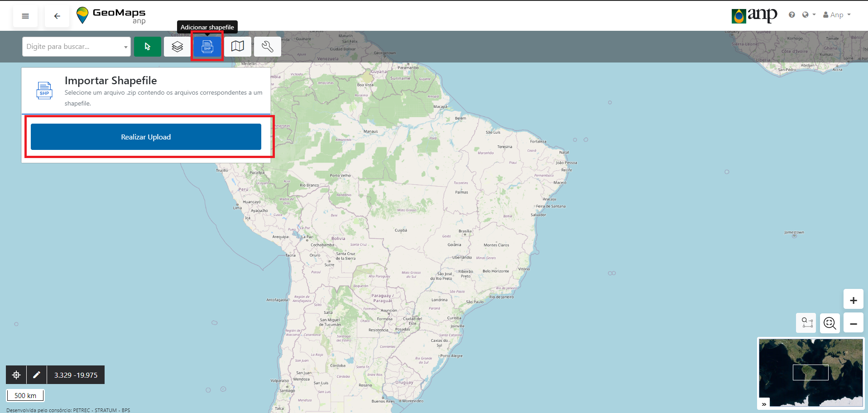
Task: Click Salvador label on the map
Action: (538, 215)
